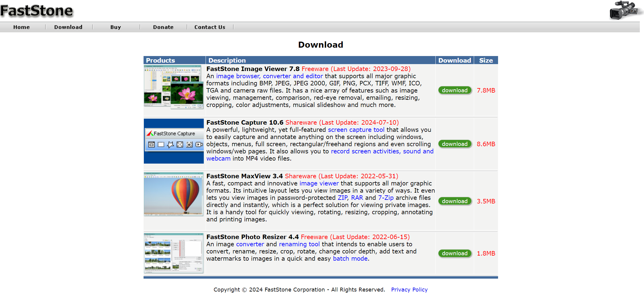Follow the 'renaming tool' link
The height and width of the screenshot is (302, 644).
pyautogui.click(x=299, y=244)
